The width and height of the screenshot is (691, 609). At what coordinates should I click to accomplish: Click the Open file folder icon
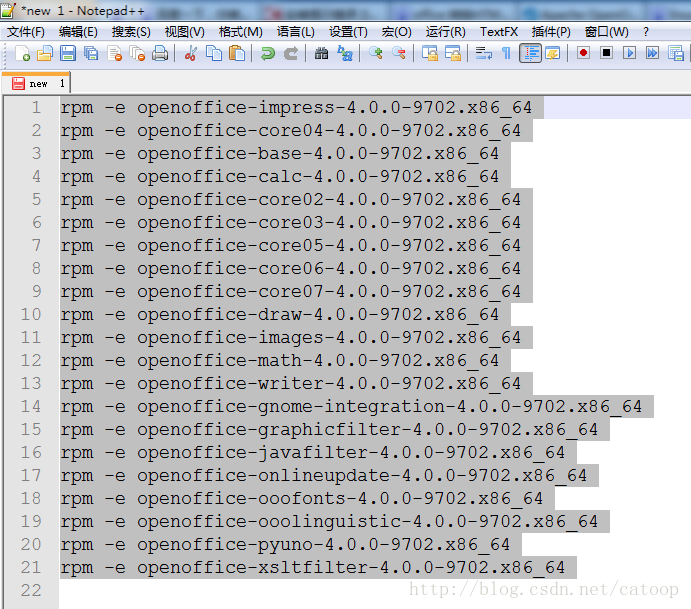45,53
